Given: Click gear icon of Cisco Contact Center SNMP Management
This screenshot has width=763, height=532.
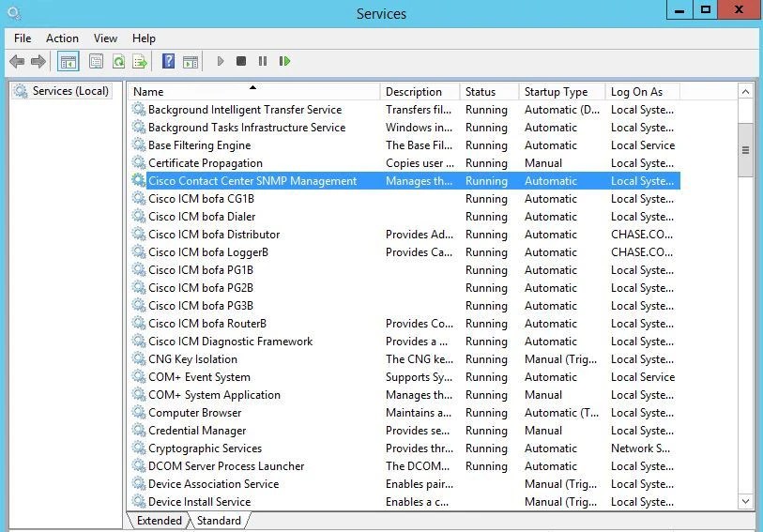Looking at the screenshot, I should click(x=139, y=180).
